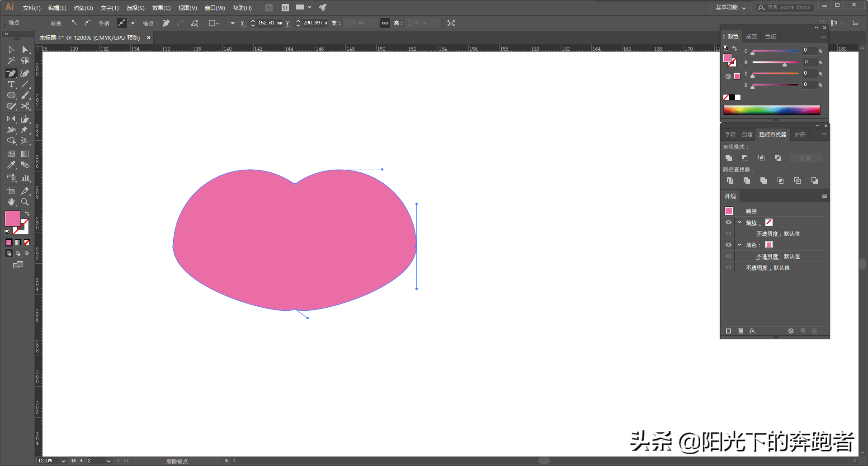Click the Unite shape mode icon
This screenshot has width=868, height=466.
(729, 158)
